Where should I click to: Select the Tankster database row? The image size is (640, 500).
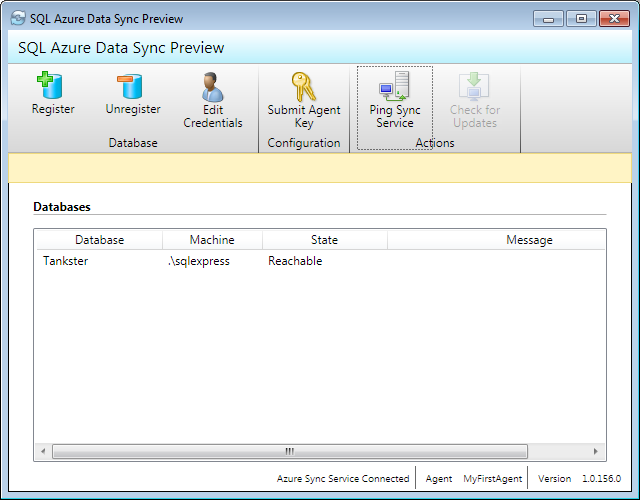tap(65, 262)
